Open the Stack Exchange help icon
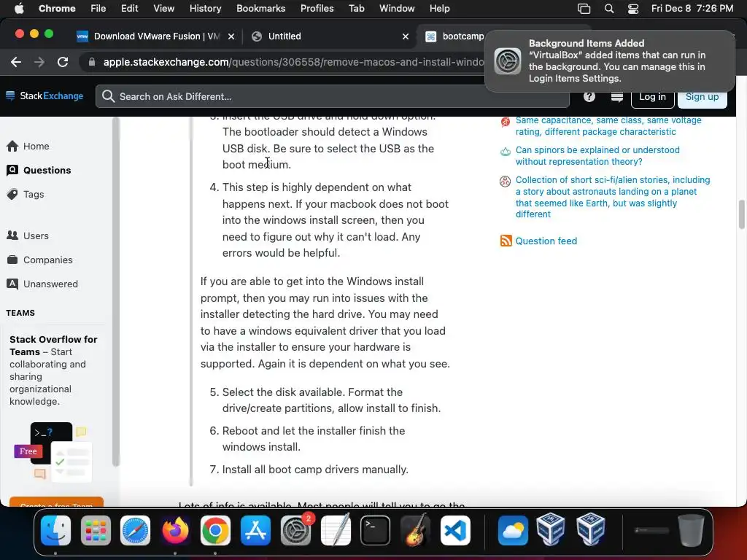The width and height of the screenshot is (747, 560). 589,97
